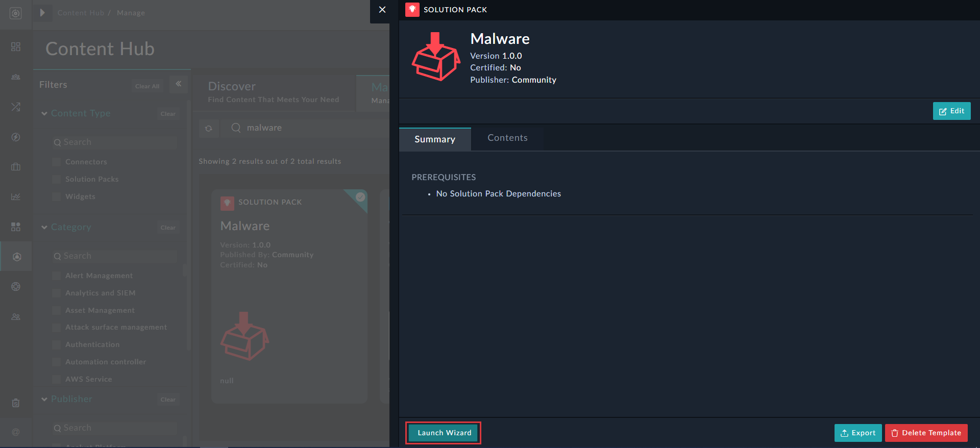Click the Category list scrollbar
The width and height of the screenshot is (980, 448).
tap(184, 270)
